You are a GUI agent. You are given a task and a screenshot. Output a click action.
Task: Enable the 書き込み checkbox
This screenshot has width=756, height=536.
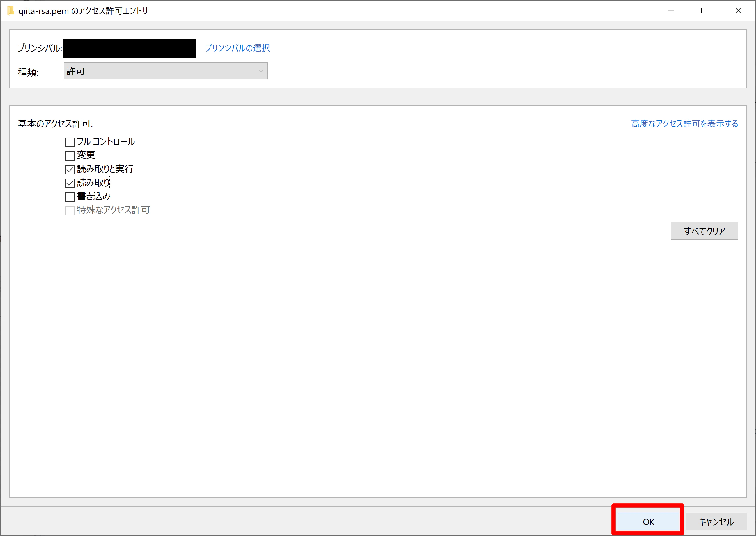[x=70, y=197]
